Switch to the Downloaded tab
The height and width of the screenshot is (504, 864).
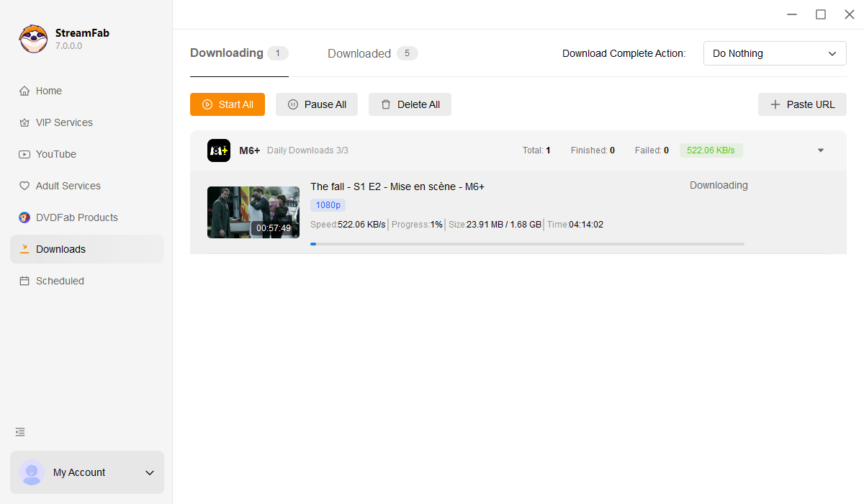[359, 53]
